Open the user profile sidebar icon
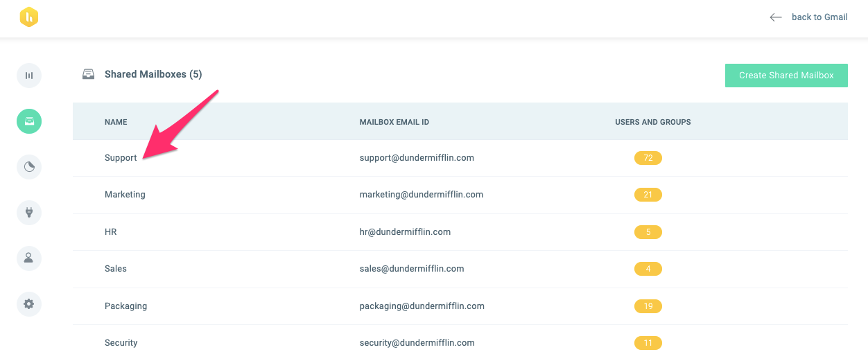Viewport: 868px width, 361px height. coord(29,258)
